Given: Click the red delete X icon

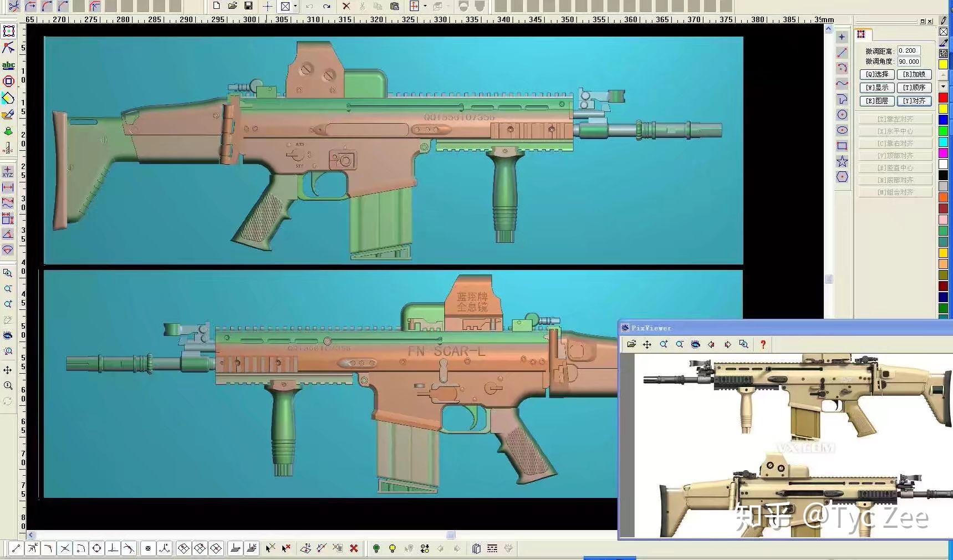Looking at the screenshot, I should [346, 6].
